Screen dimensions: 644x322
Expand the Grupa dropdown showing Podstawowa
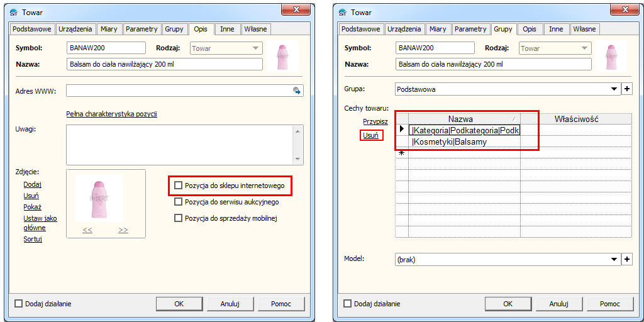614,89
